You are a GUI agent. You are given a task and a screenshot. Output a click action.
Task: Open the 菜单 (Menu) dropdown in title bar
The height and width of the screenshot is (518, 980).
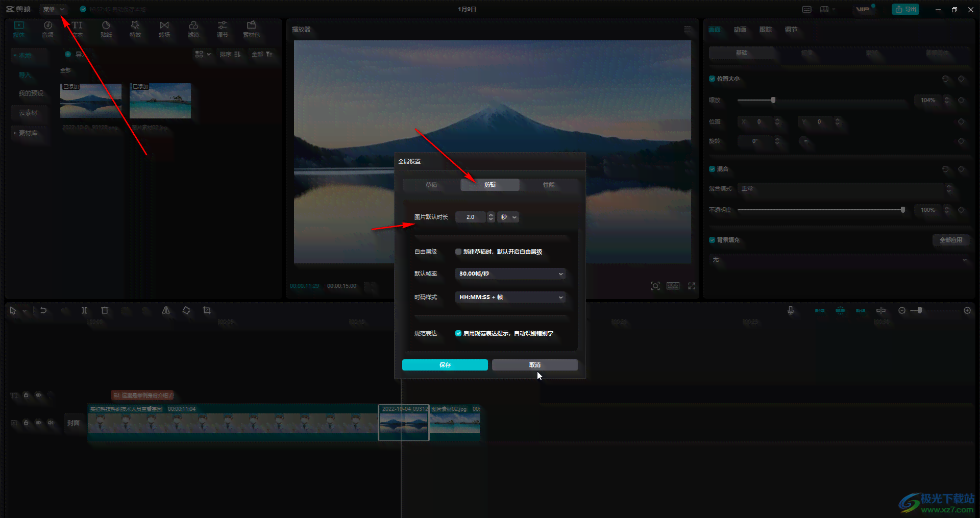tap(54, 9)
